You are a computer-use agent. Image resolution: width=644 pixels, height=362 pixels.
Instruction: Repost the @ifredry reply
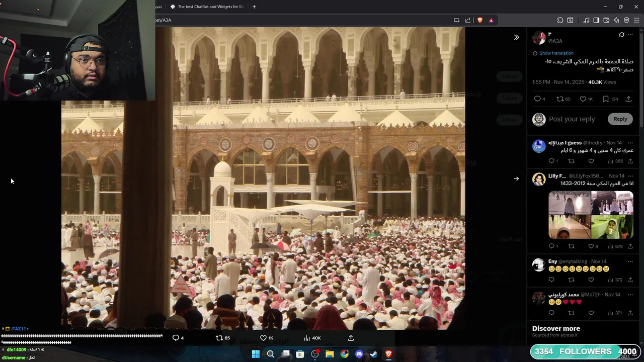click(x=571, y=161)
